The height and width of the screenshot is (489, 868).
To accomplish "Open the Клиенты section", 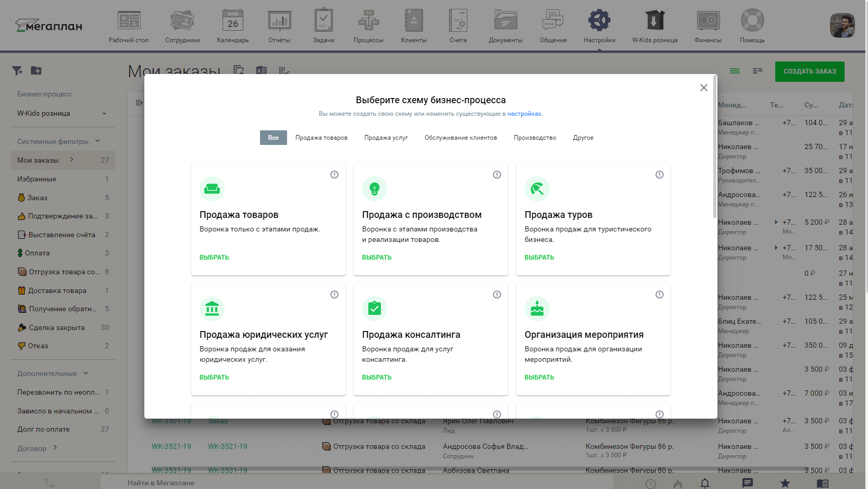I will [414, 26].
